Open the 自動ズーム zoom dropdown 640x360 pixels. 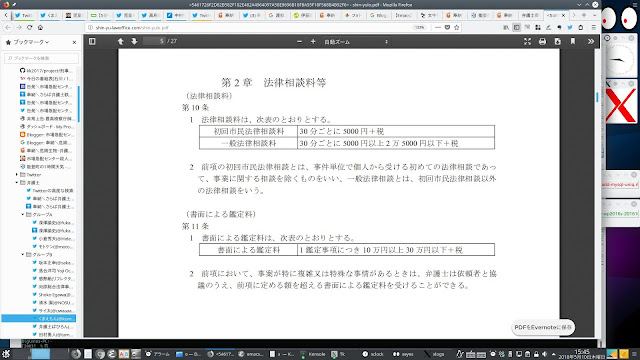pyautogui.click(x=356, y=42)
